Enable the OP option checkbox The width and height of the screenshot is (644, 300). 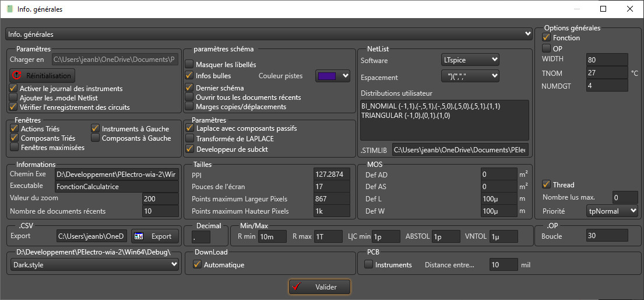(547, 48)
